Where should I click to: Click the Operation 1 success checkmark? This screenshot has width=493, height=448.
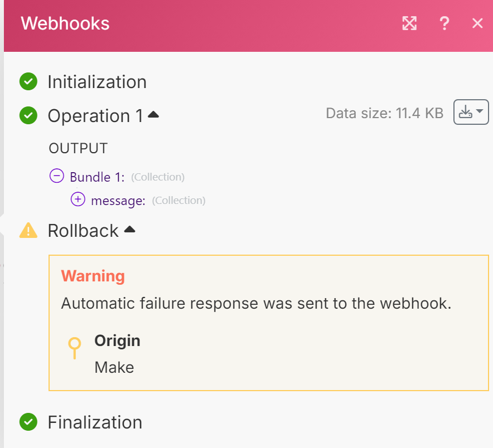28,116
